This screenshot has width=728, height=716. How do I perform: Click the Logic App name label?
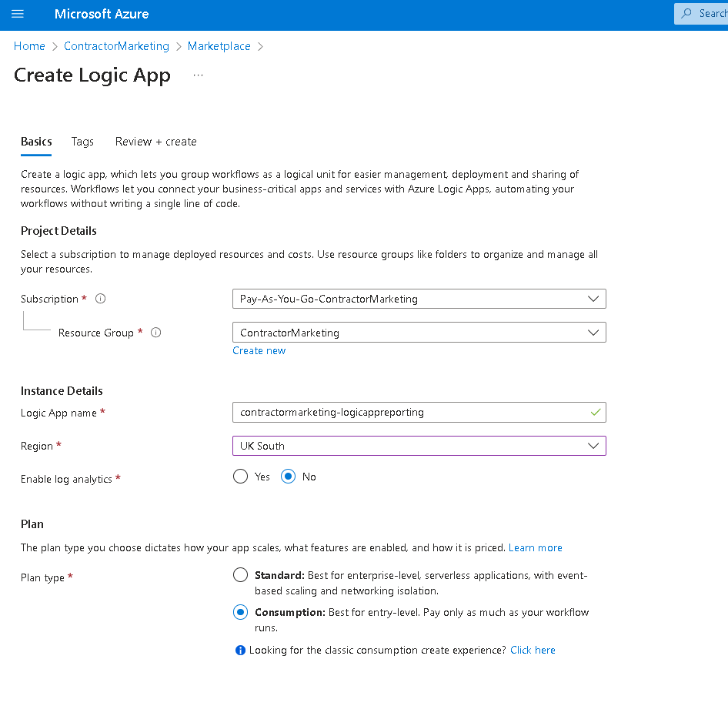point(59,413)
